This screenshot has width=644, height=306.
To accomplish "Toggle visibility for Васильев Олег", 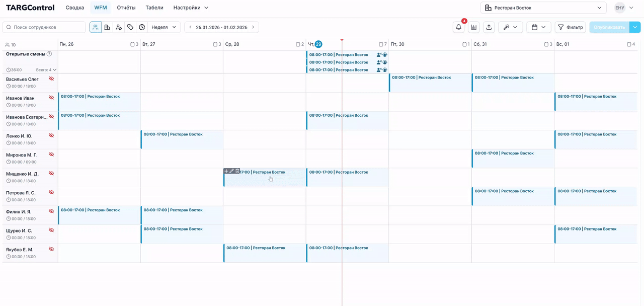I will [51, 79].
